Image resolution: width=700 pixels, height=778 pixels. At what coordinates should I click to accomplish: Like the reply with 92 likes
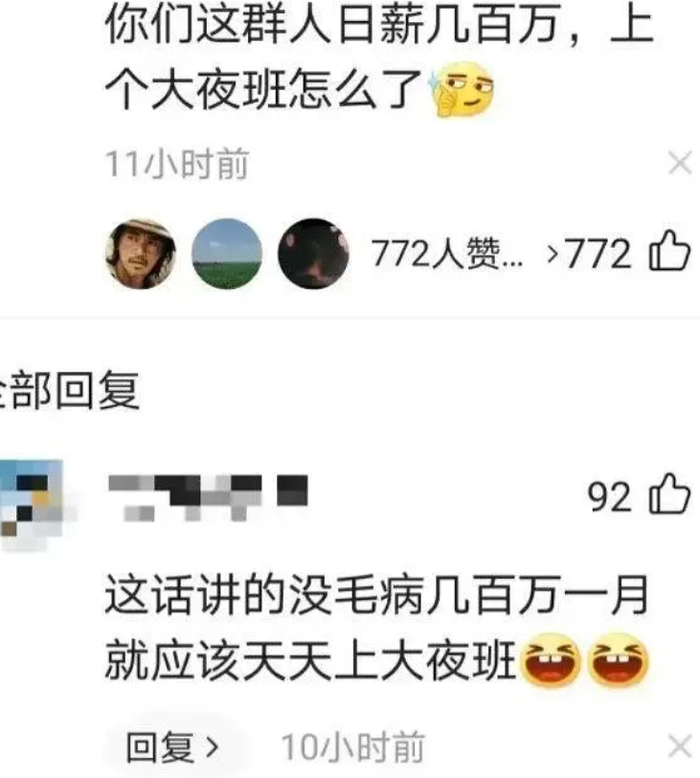point(669,493)
